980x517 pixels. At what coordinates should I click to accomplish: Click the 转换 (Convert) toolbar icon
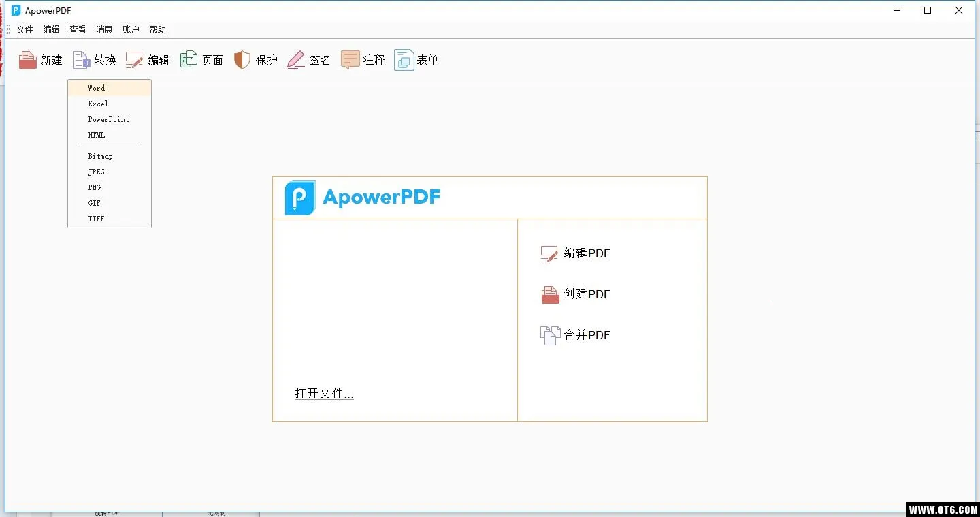[x=94, y=60]
